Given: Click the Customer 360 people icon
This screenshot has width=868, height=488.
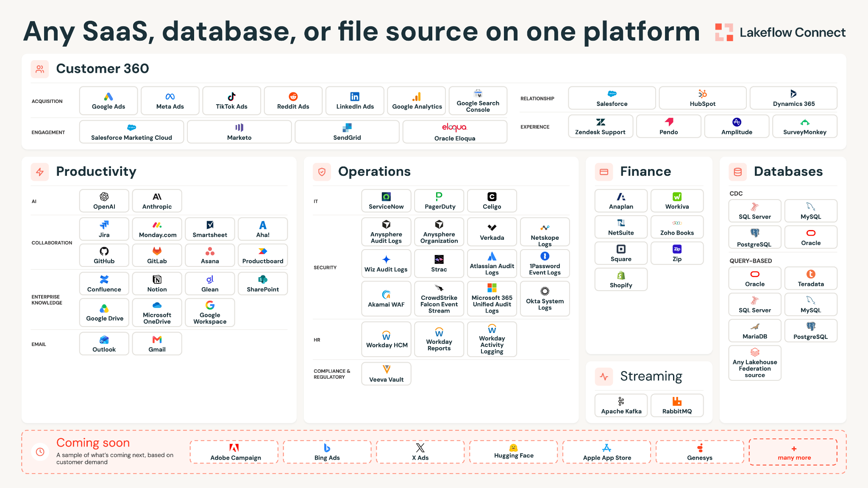Looking at the screenshot, I should [40, 69].
